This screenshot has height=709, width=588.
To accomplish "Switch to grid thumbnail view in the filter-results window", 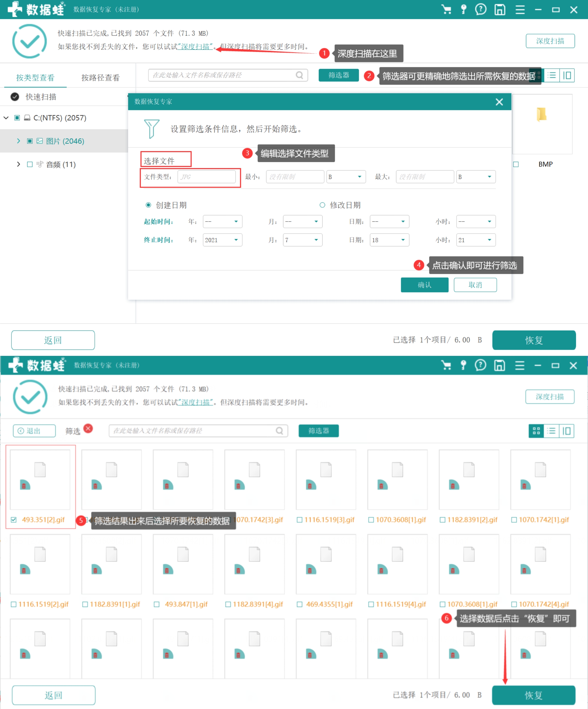I will (x=536, y=431).
